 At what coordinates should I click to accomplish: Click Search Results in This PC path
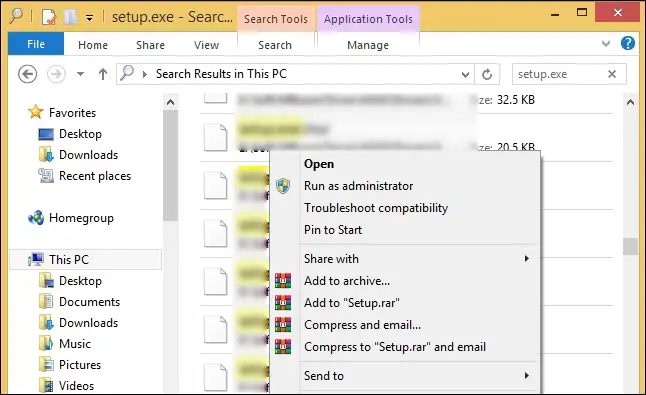point(221,74)
